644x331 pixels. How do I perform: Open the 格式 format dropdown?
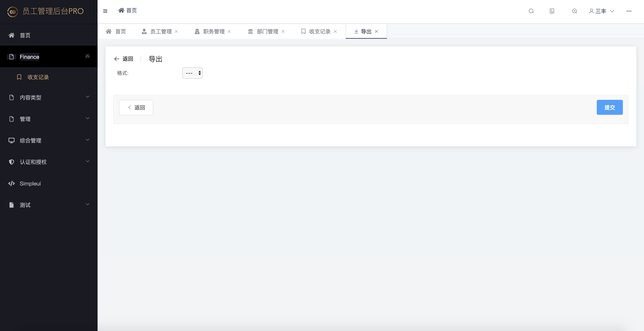click(x=192, y=73)
